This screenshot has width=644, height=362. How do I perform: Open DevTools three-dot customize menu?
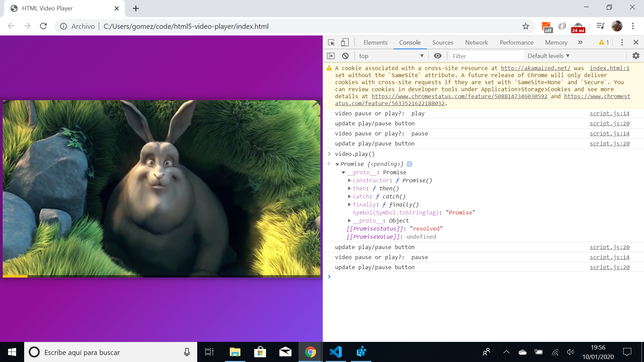point(622,43)
